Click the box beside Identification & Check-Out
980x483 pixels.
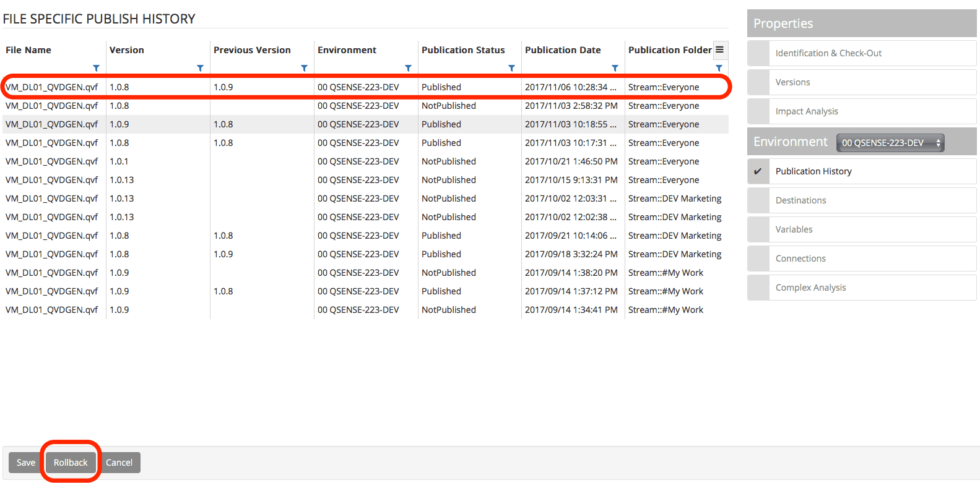pos(758,53)
